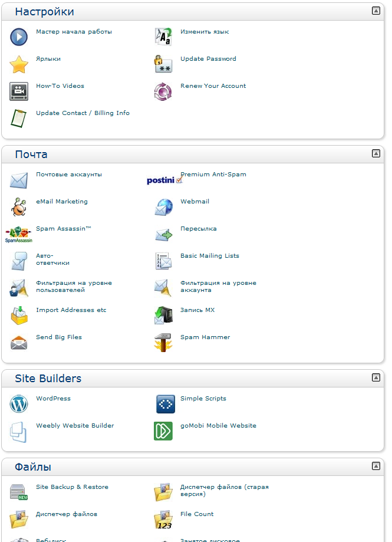Click the Site Backup & Restore server icon
392x542 pixels.
(19, 492)
